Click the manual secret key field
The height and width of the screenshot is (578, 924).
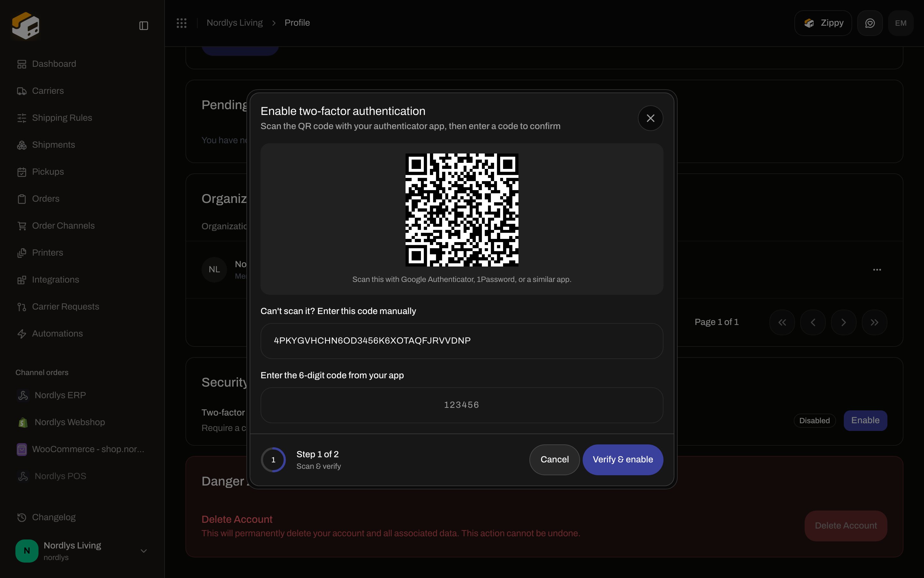tap(462, 341)
